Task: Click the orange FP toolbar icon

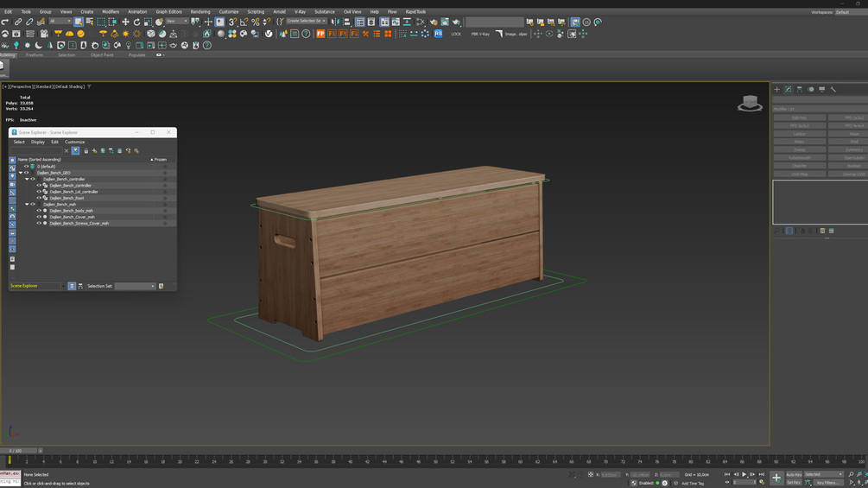Action: [320, 34]
